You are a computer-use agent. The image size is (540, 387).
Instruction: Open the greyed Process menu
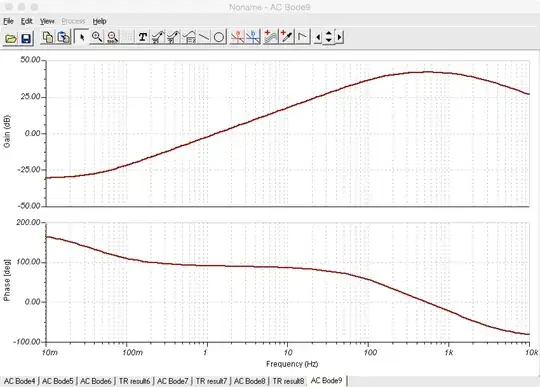click(x=73, y=21)
